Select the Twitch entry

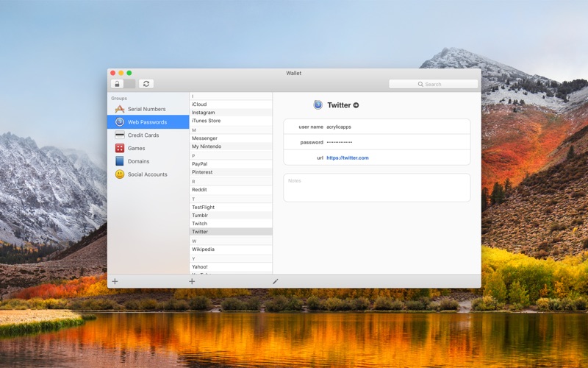231,224
